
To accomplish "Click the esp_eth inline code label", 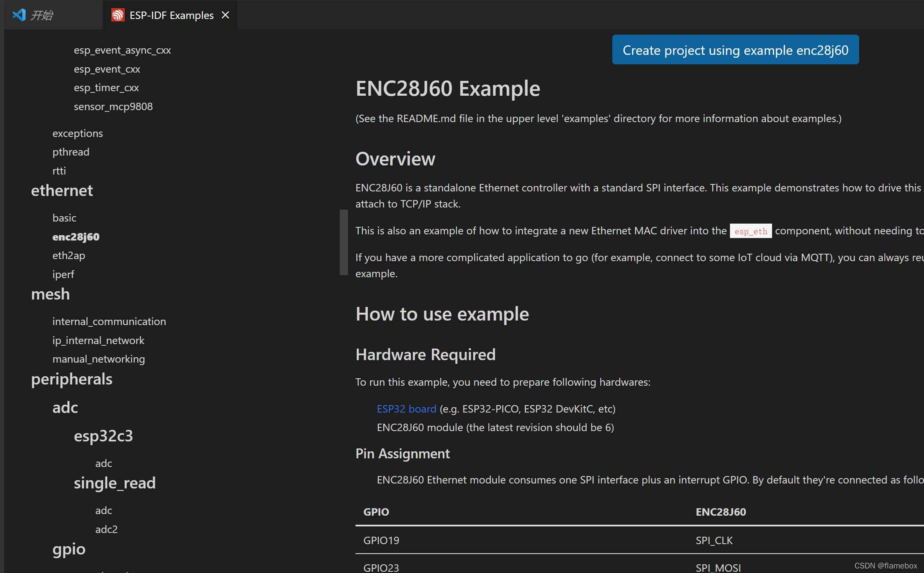I will point(751,231).
